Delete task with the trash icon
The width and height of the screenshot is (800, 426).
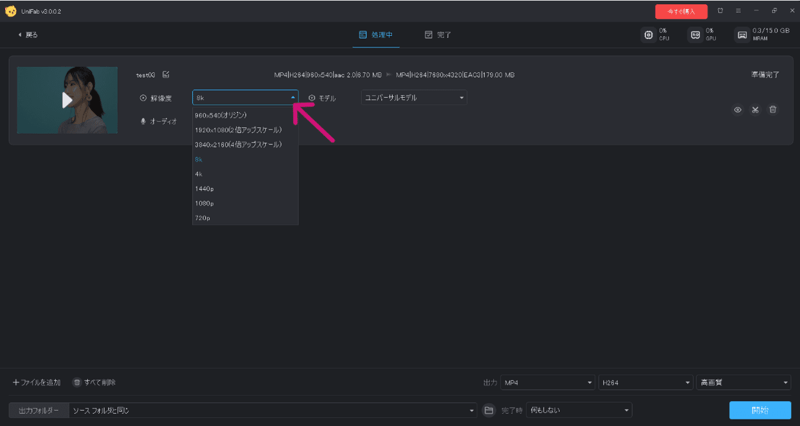pyautogui.click(x=772, y=109)
